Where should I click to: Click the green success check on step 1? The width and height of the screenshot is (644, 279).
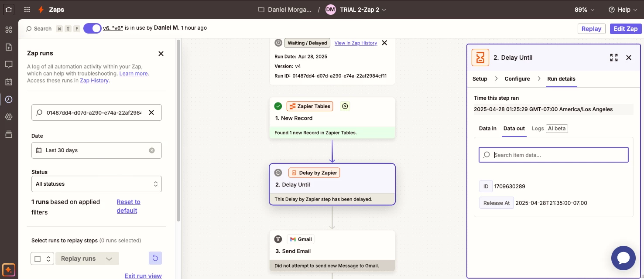point(278,106)
